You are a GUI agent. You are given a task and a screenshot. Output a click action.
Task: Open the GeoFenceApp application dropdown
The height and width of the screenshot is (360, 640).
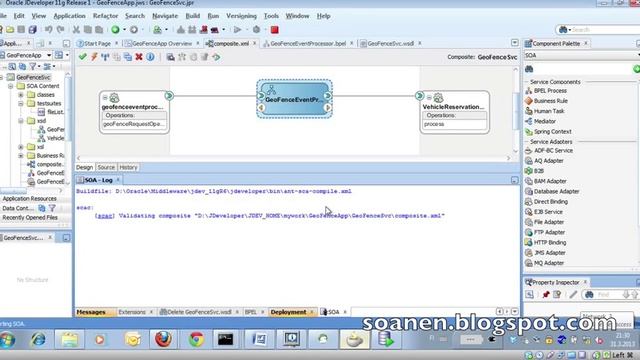click(49, 55)
